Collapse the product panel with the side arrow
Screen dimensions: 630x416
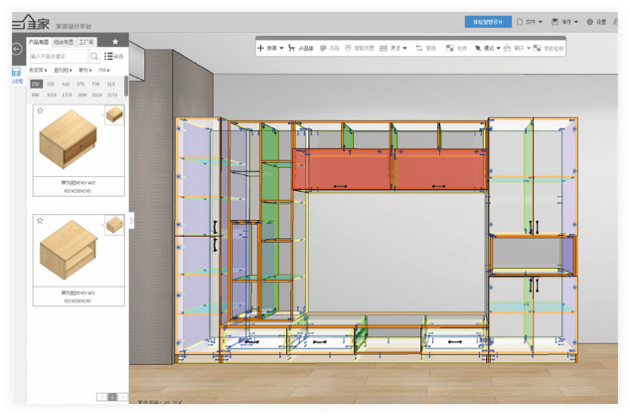point(131,220)
